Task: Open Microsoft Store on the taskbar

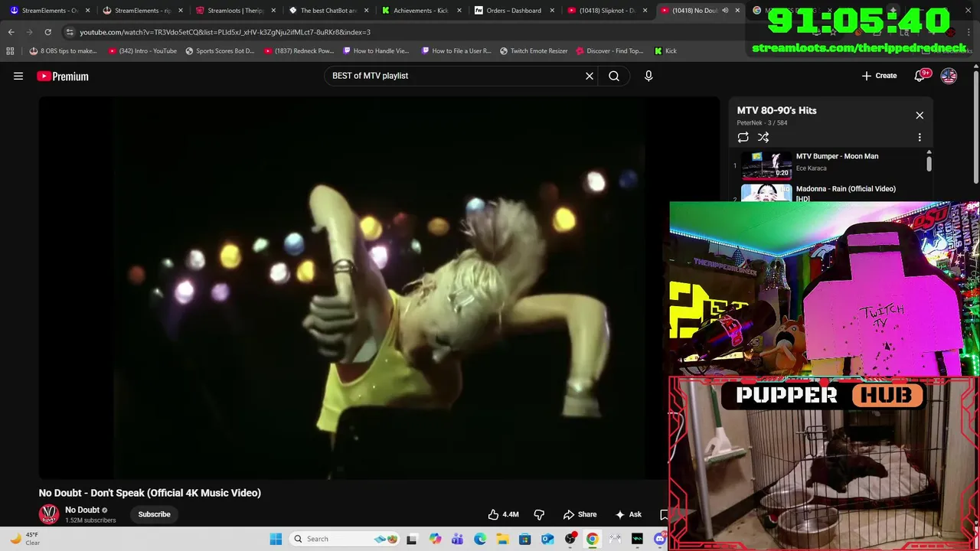Action: click(x=524, y=539)
